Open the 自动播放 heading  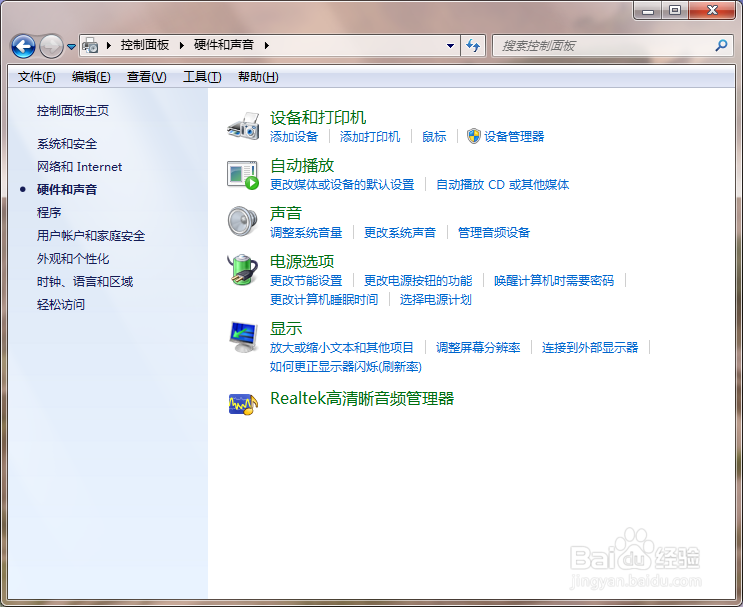[302, 165]
